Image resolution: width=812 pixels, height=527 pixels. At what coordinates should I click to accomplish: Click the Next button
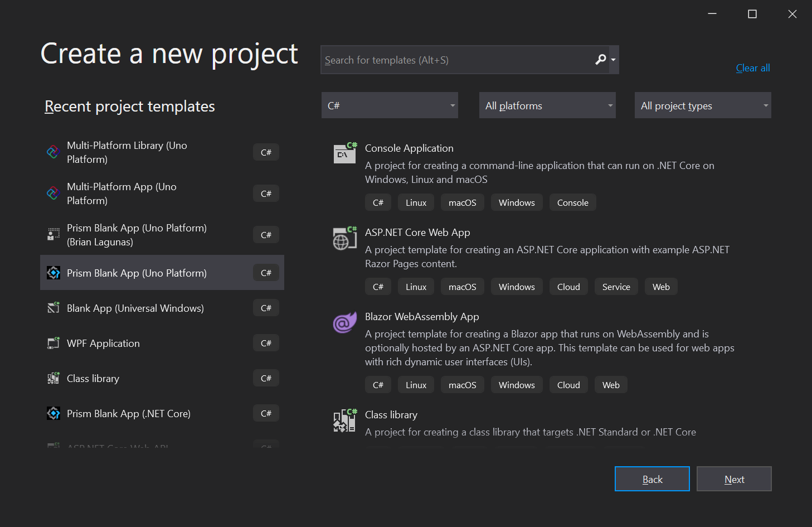point(734,479)
